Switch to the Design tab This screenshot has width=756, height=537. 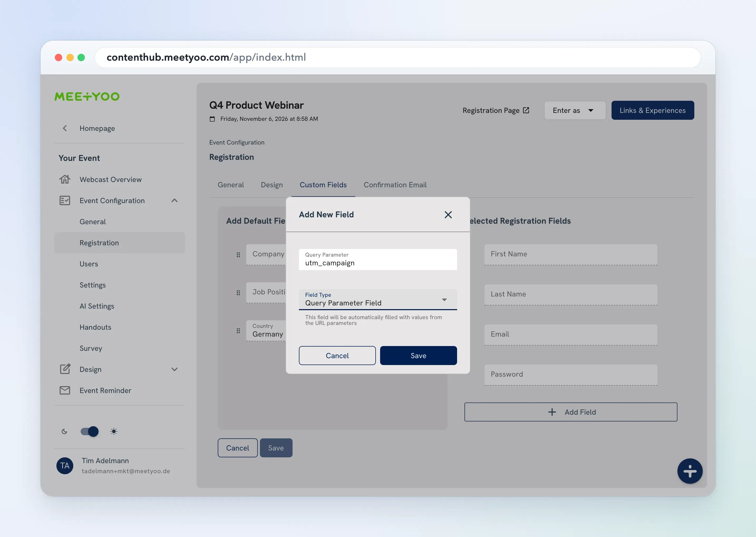pyautogui.click(x=272, y=185)
